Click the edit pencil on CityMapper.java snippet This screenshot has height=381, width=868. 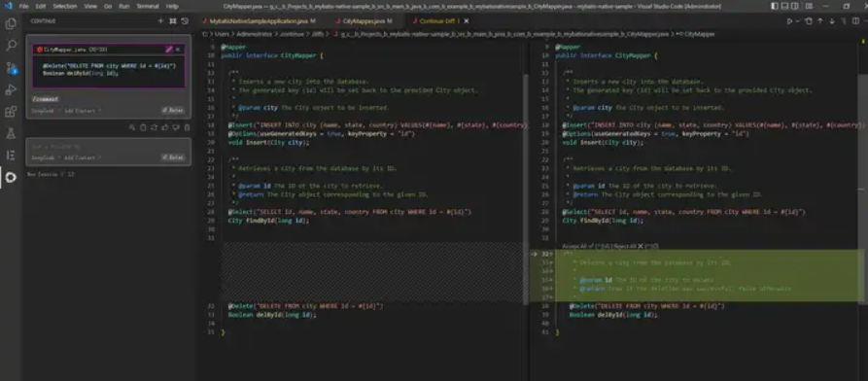168,50
